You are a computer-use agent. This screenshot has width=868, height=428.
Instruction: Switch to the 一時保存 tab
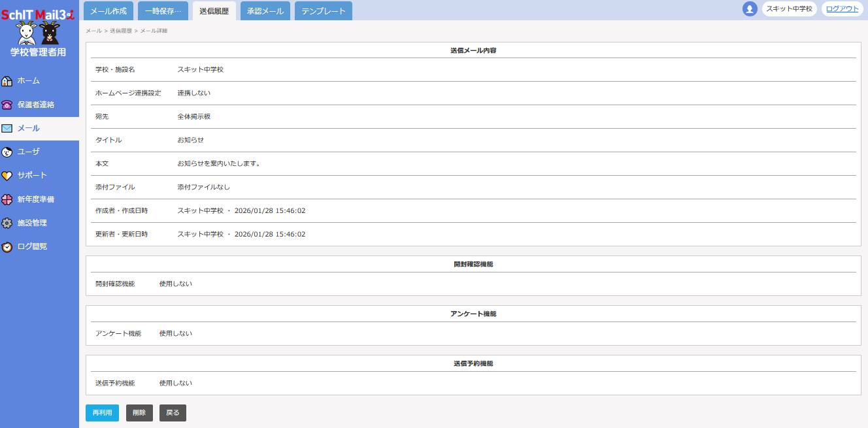(163, 11)
